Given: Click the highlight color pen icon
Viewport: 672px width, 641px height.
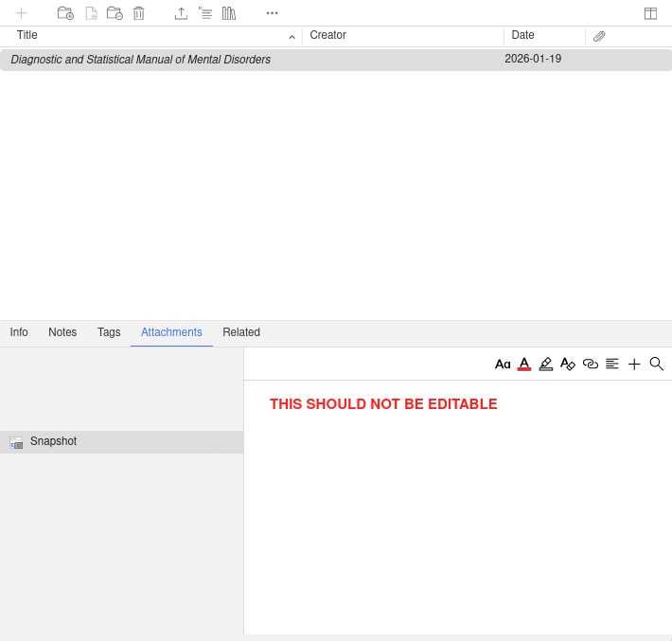Looking at the screenshot, I should (545, 364).
